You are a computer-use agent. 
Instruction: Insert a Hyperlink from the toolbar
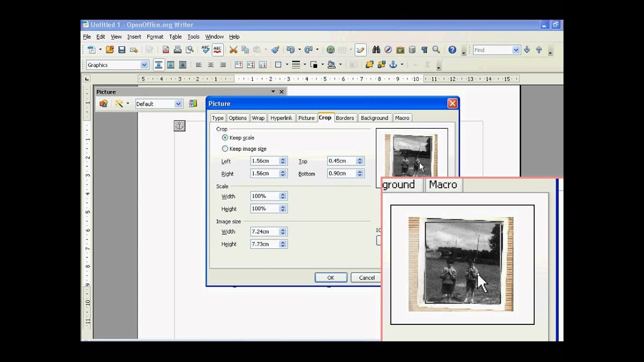click(331, 50)
